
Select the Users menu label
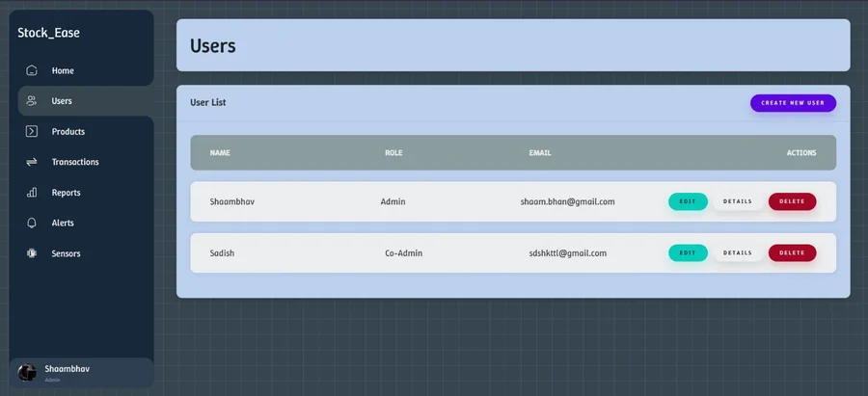(62, 101)
